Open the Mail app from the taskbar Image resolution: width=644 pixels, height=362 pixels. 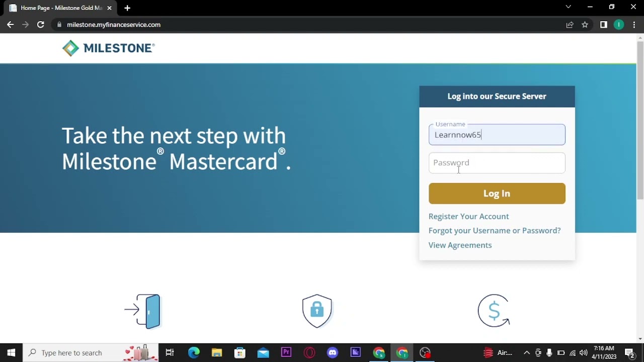coord(263,352)
